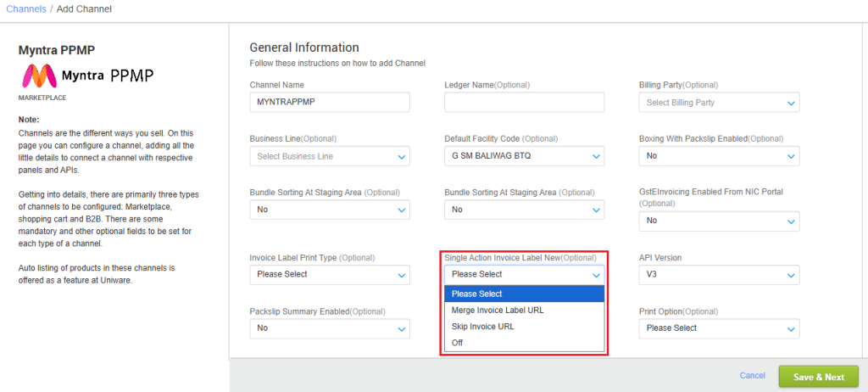
Task: Click the Note: heading in sidebar
Action: (x=29, y=119)
